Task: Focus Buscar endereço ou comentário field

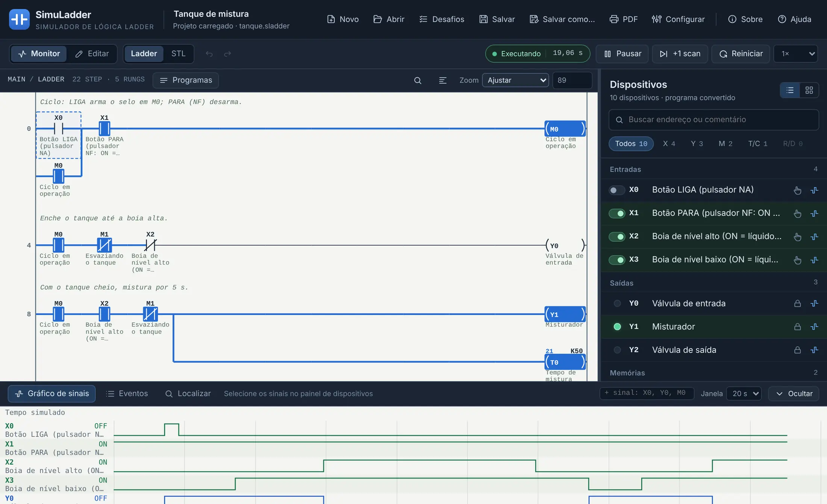Action: (713, 120)
